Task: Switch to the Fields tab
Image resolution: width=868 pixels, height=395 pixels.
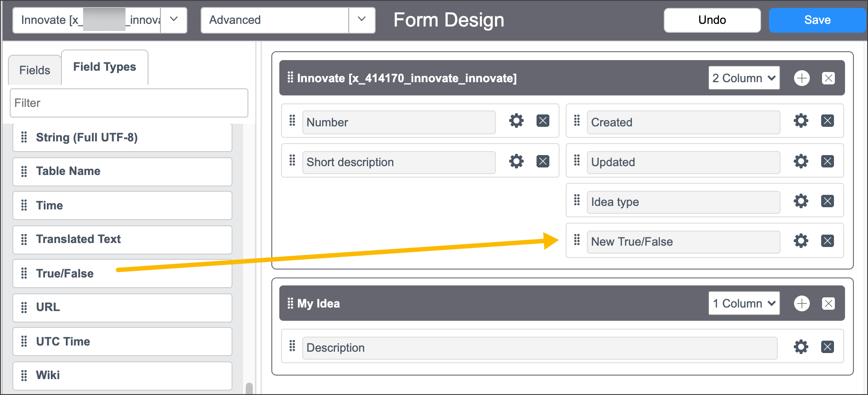Action: (x=35, y=70)
